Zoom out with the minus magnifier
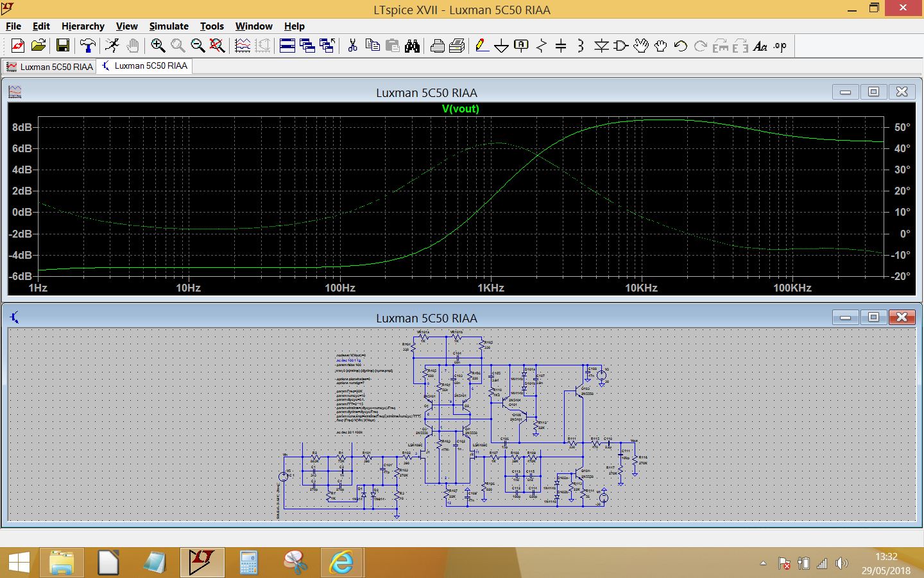The height and width of the screenshot is (578, 924). tap(198, 46)
